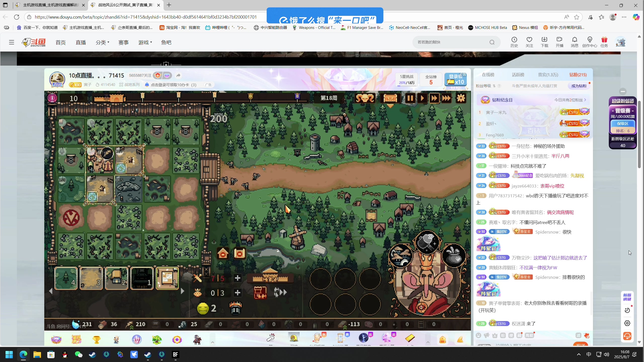Expand the 分类 dropdown
Viewport: 644px width, 362px height.
click(x=102, y=42)
